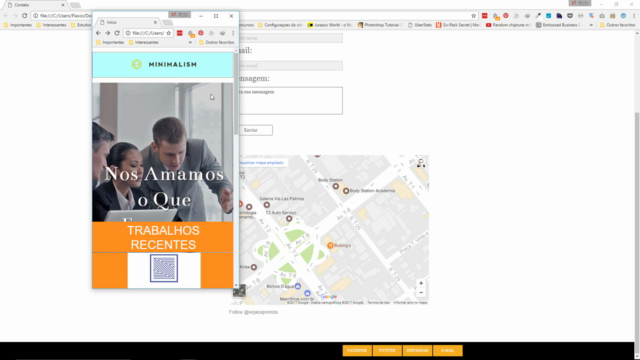
Task: Click the TRABALHOS RECENTES heading
Action: [x=163, y=238]
